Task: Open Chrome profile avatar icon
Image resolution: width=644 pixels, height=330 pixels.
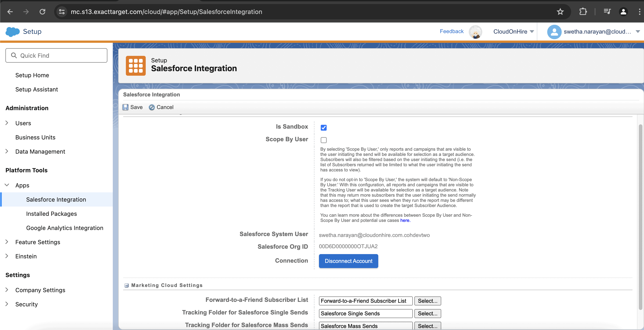Action: coord(623,11)
